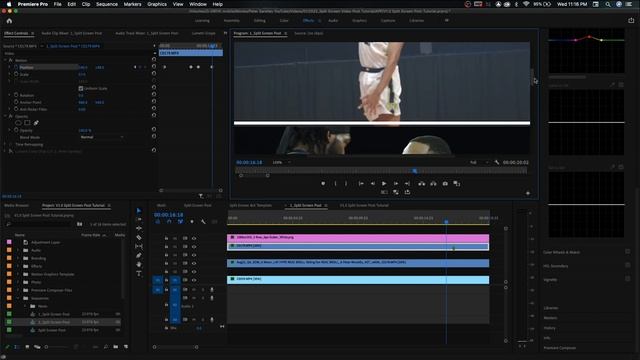Toggle the Opacity animation stopwatch
Viewport: 640px width, 360px height.
16,130
